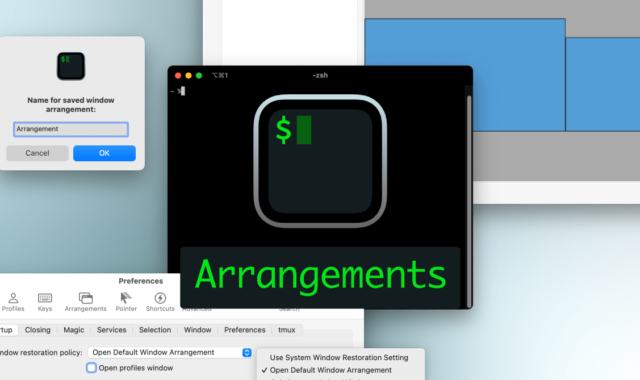Open the Arrangements preferences pane

[85, 302]
